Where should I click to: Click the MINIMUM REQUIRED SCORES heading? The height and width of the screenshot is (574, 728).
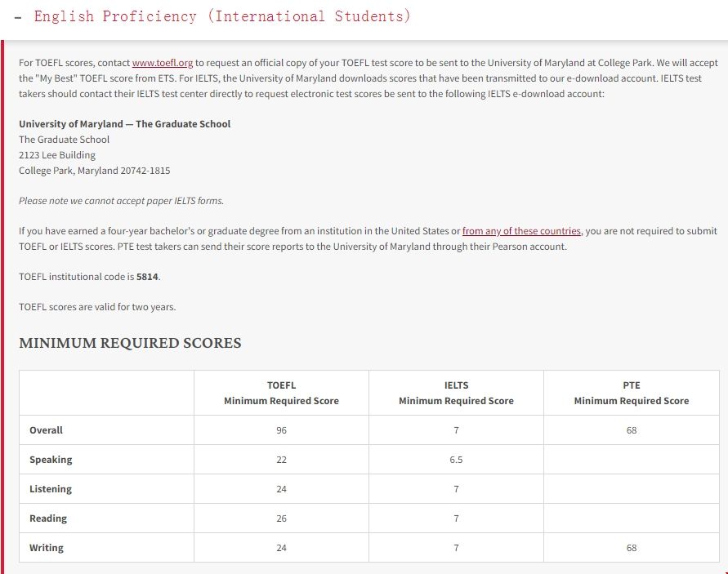[x=130, y=343]
